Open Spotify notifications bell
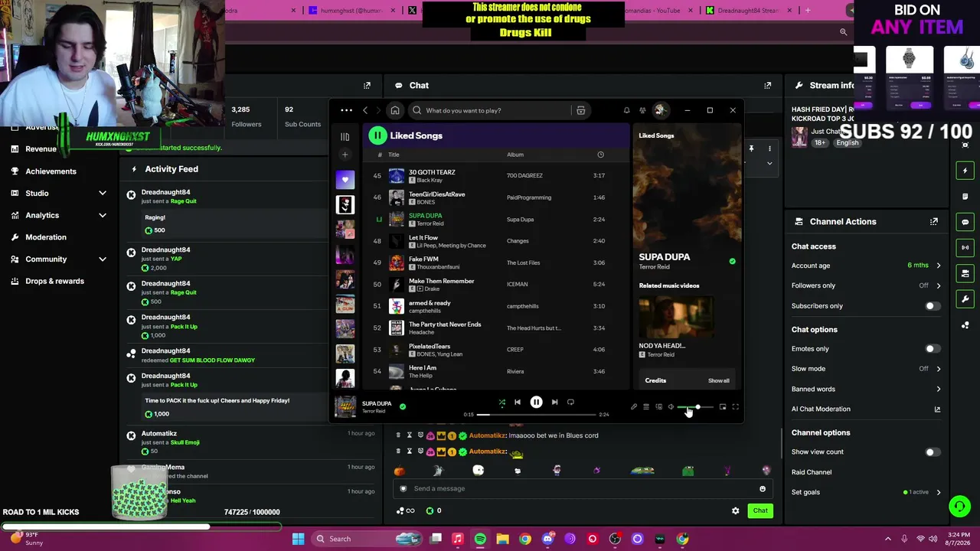Screen dimensions: 980x551 [626, 110]
